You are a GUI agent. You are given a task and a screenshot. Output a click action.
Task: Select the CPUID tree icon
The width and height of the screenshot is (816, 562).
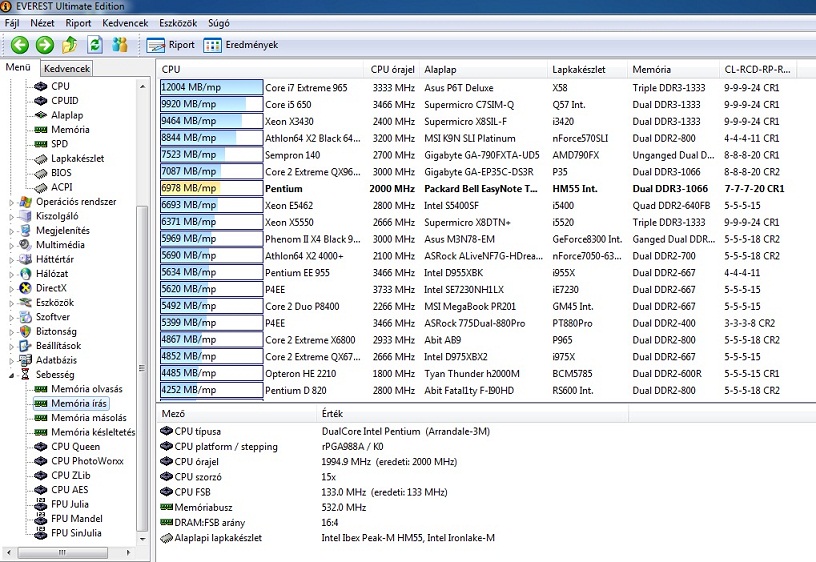pyautogui.click(x=41, y=101)
